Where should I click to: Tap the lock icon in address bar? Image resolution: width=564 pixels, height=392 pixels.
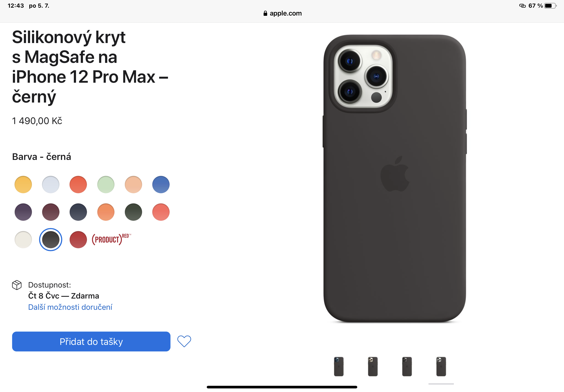pos(265,13)
